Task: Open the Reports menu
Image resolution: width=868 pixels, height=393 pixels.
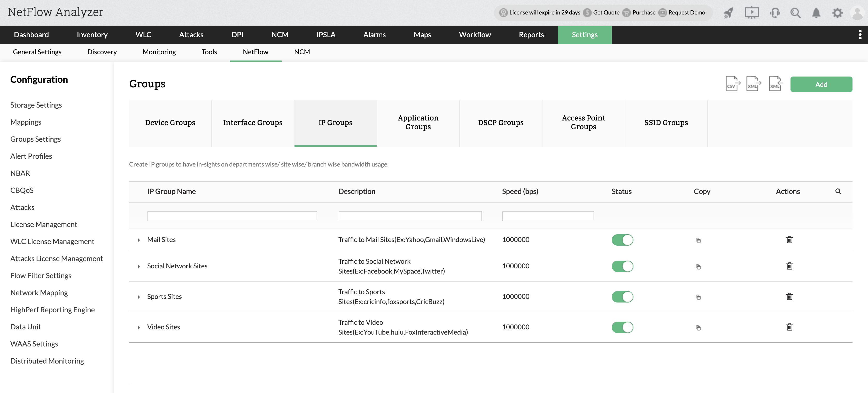Action: click(x=531, y=35)
